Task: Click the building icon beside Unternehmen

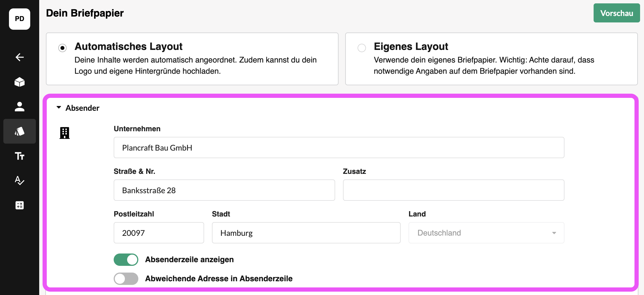Action: pyautogui.click(x=65, y=133)
